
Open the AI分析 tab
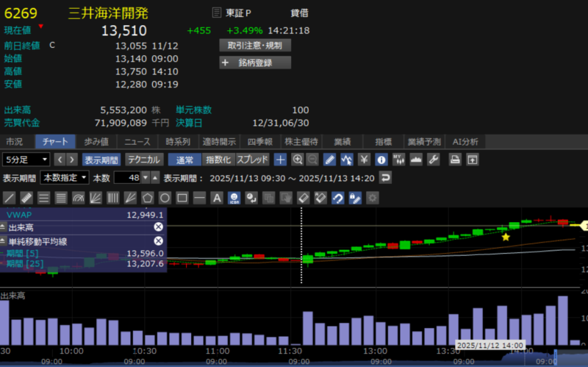(x=465, y=142)
